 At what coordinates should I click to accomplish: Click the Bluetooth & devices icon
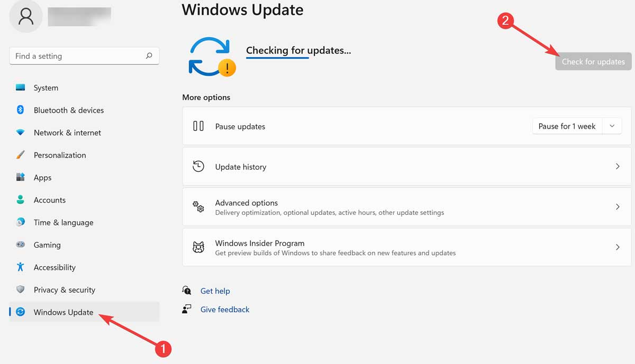(x=20, y=110)
